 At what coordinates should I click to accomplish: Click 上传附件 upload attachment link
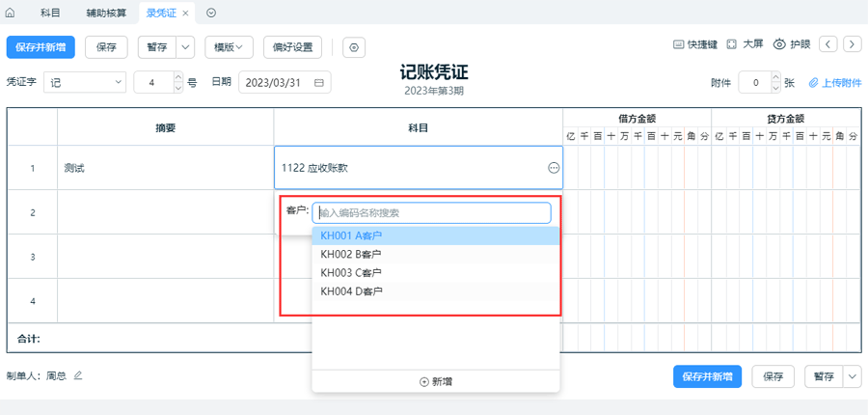(x=835, y=83)
